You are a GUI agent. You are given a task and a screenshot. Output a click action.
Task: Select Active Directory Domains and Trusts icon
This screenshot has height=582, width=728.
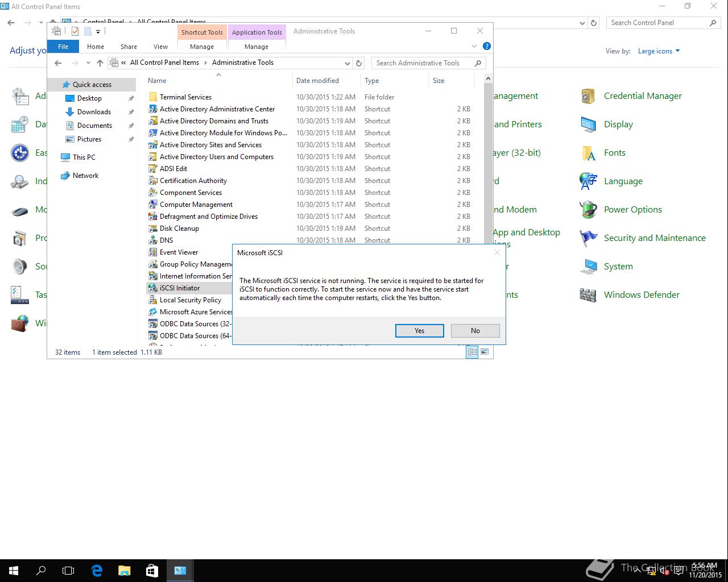click(153, 121)
